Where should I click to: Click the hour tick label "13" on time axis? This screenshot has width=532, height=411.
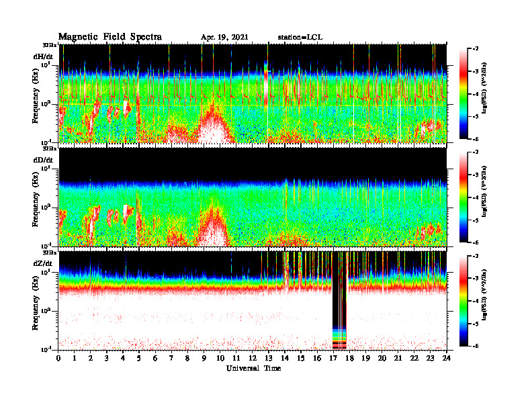coord(269,359)
